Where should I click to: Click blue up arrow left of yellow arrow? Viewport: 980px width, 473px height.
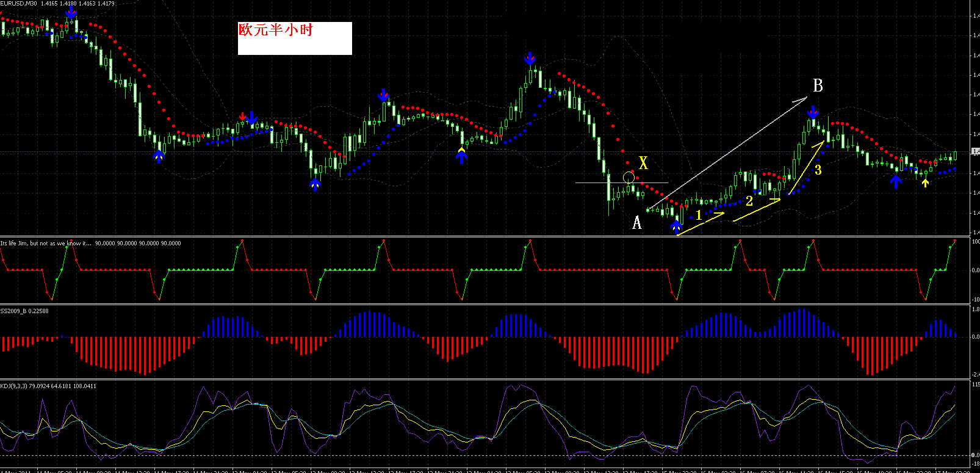[x=896, y=181]
